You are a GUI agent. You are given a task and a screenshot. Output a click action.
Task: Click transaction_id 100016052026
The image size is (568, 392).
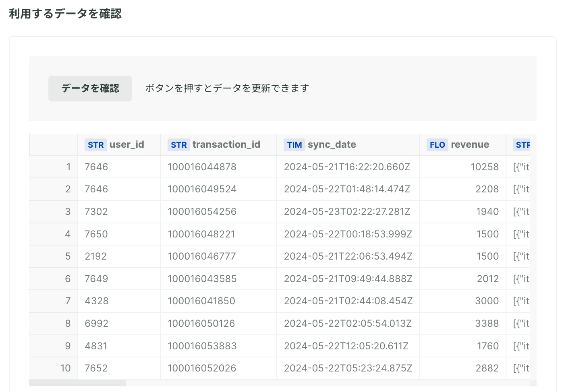pyautogui.click(x=202, y=368)
